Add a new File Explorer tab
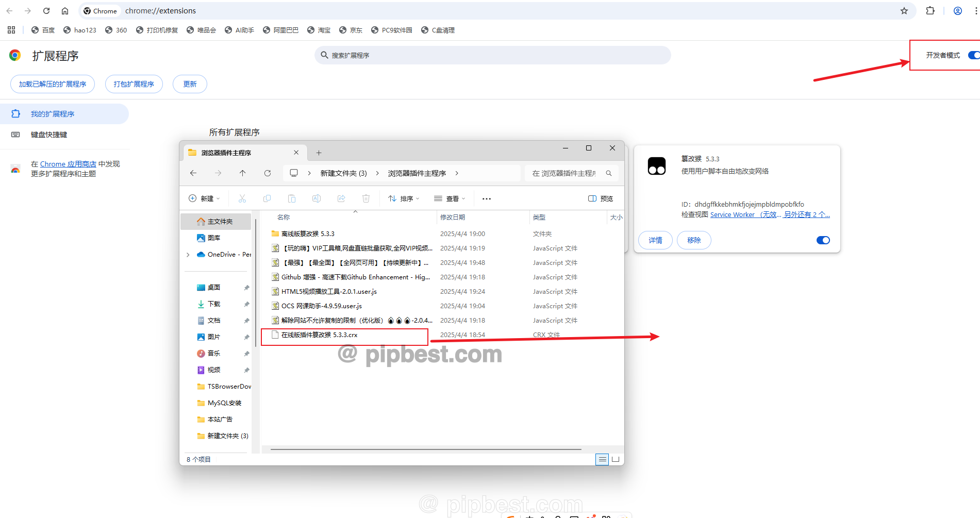This screenshot has width=980, height=518. [319, 153]
